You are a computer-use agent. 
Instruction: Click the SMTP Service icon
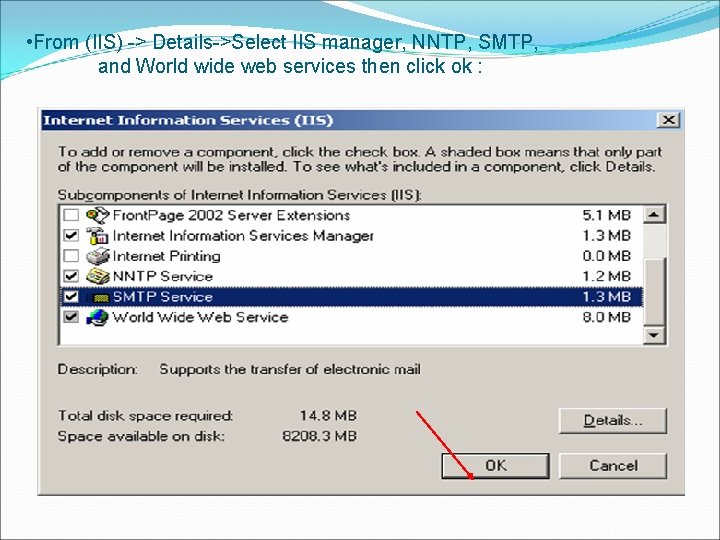(98, 297)
